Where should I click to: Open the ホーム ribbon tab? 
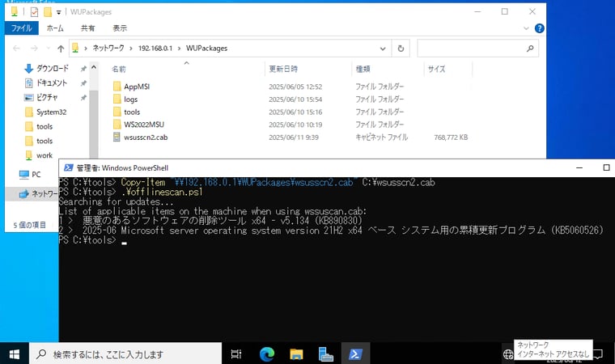(55, 28)
